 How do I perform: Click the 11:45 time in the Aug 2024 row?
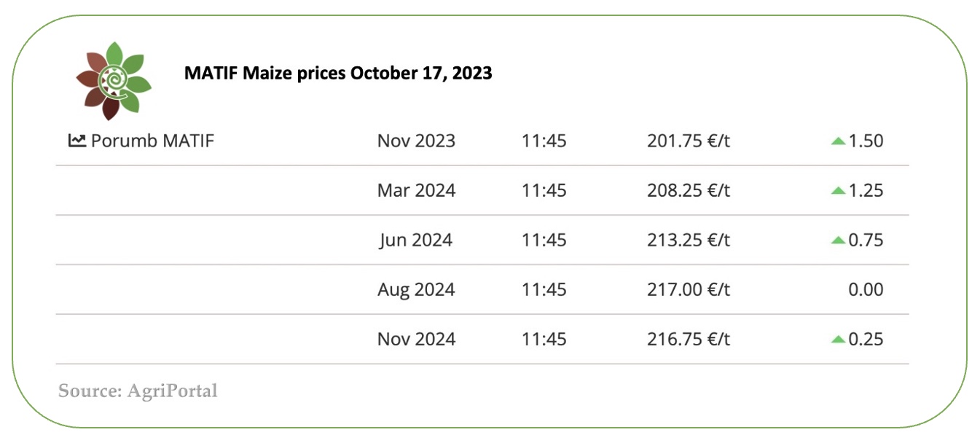(x=544, y=289)
